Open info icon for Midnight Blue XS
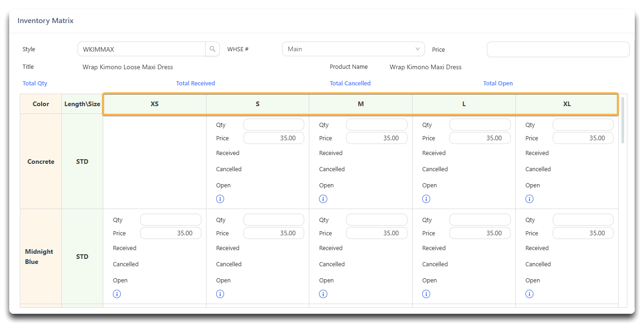 click(x=117, y=294)
